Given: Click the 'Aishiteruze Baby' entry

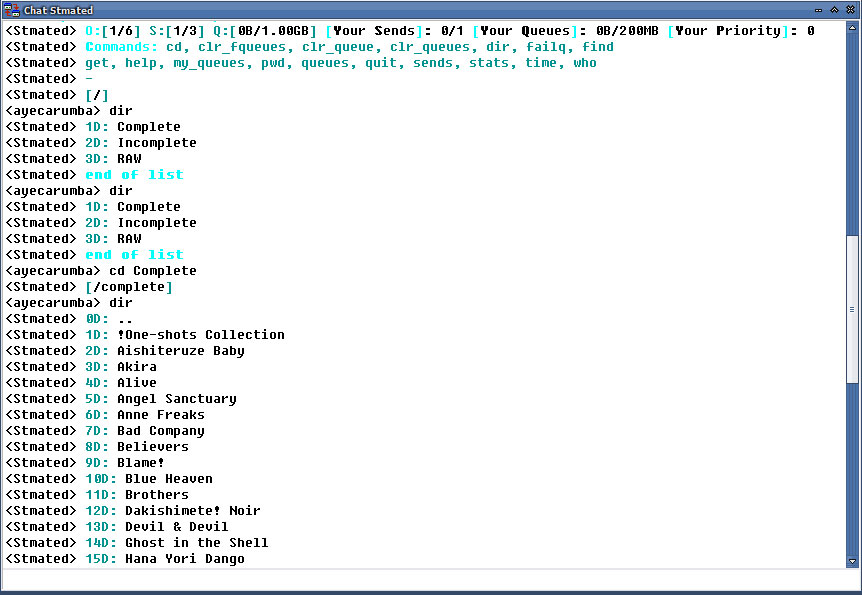Looking at the screenshot, I should pos(180,351).
